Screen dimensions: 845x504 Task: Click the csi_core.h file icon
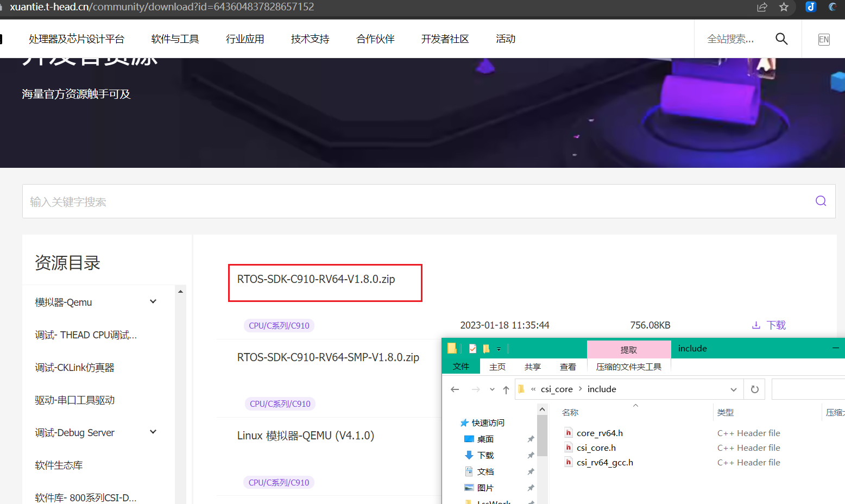coord(568,448)
